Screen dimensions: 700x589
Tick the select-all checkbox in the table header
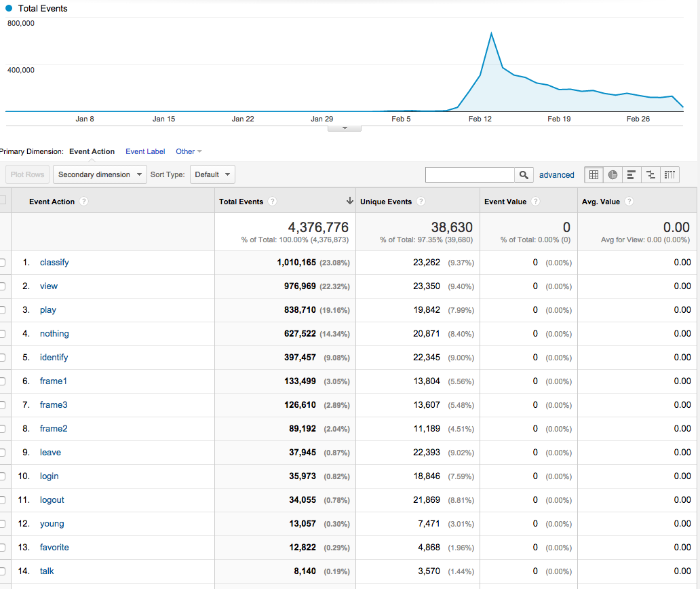pos(2,199)
